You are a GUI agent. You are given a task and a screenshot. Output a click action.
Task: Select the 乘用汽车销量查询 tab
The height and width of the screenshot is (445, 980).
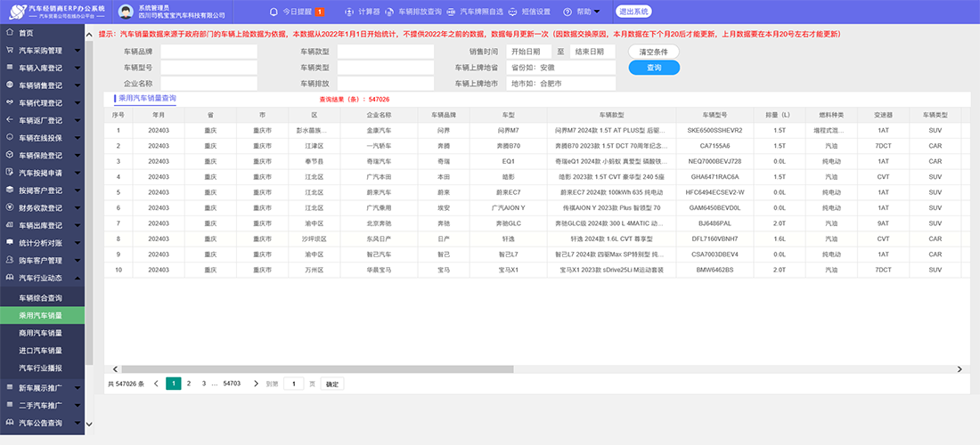(x=146, y=99)
